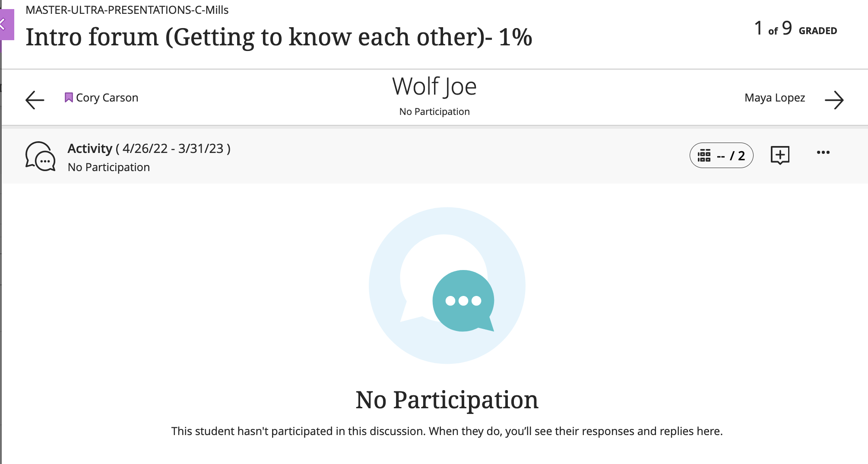Click the Wolf Joe student name heading
This screenshot has height=464, width=868.
point(434,86)
